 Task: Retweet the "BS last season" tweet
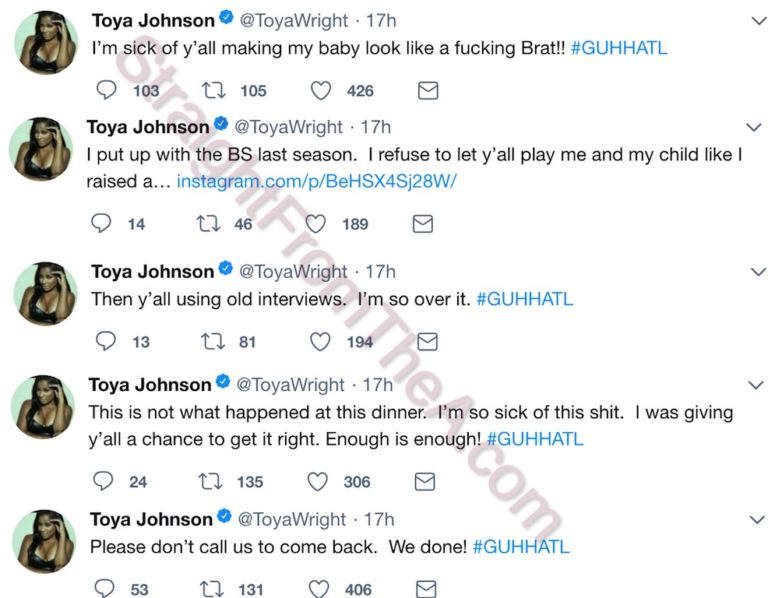(209, 224)
